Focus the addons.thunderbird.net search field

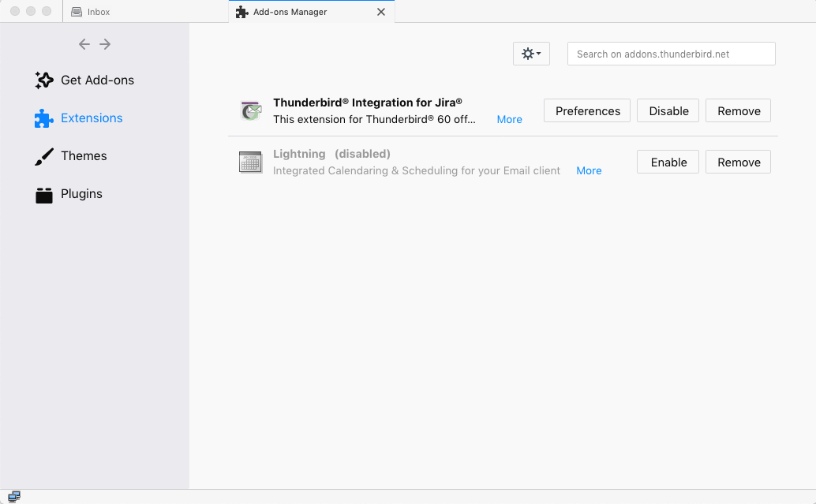[671, 54]
